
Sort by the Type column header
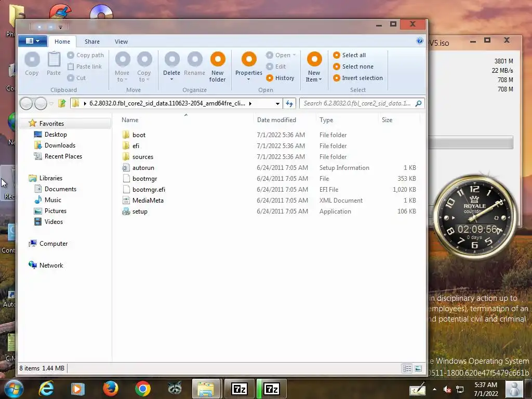point(326,120)
